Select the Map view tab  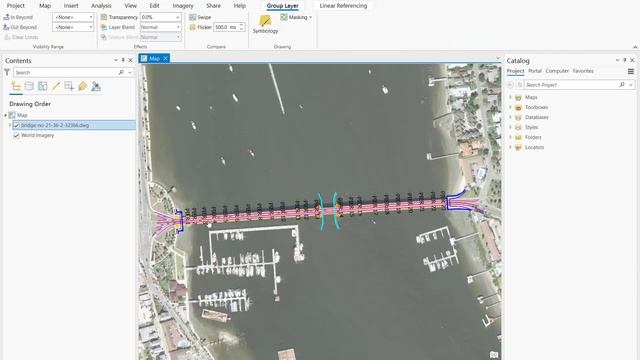point(154,58)
